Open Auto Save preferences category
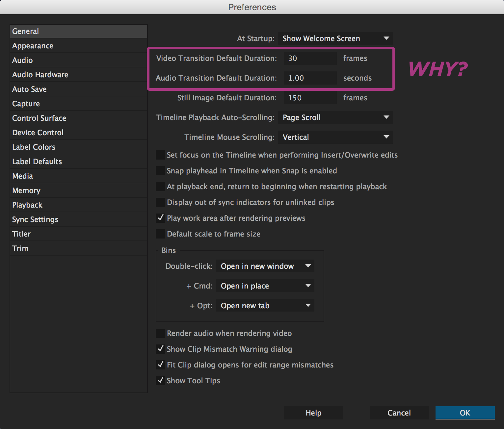The image size is (504, 429). pyautogui.click(x=79, y=89)
